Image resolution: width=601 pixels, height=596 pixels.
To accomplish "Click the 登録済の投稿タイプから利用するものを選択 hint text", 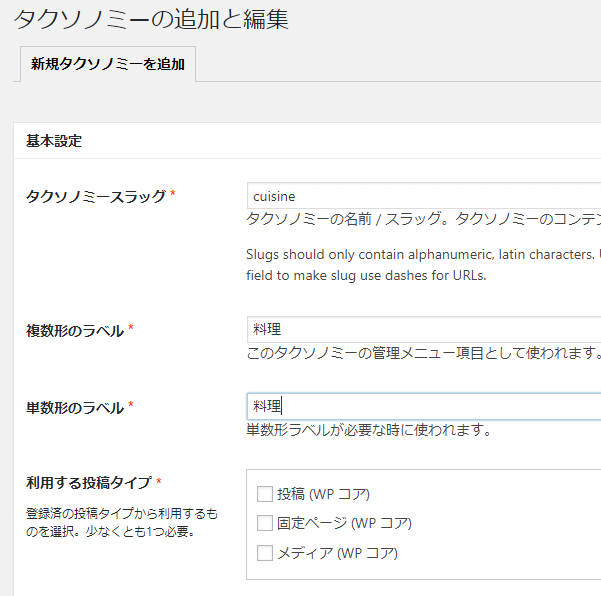I will (x=121, y=522).
